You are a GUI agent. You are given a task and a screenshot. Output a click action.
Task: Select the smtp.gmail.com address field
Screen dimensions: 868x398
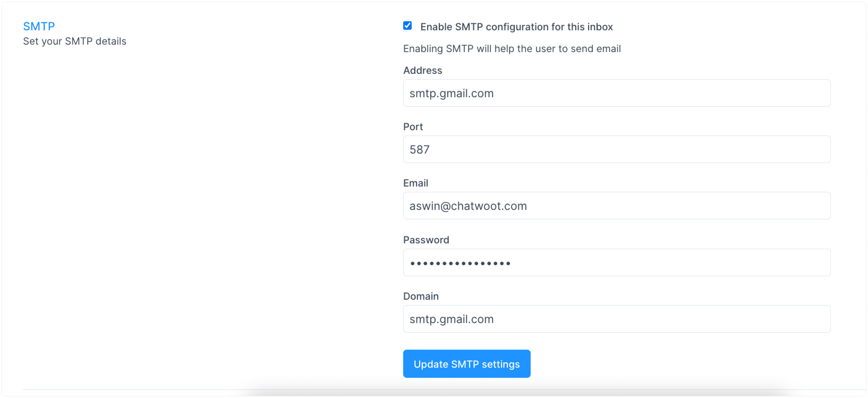[616, 93]
